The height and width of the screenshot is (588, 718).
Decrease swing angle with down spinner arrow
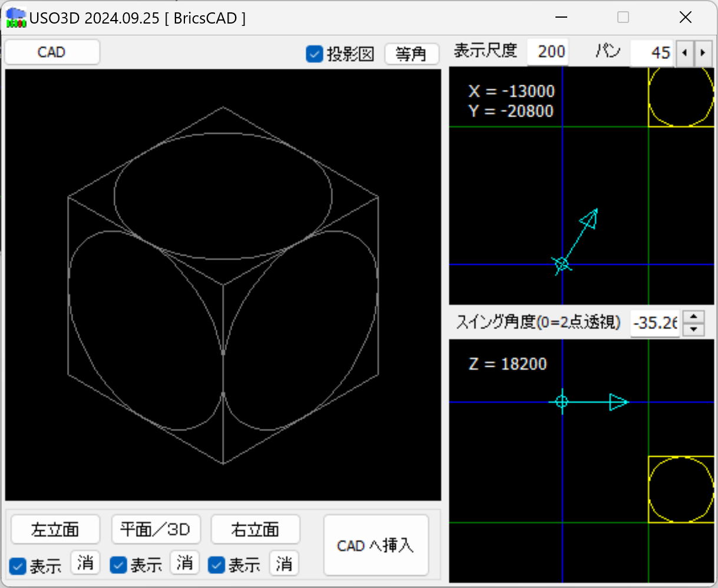(694, 329)
